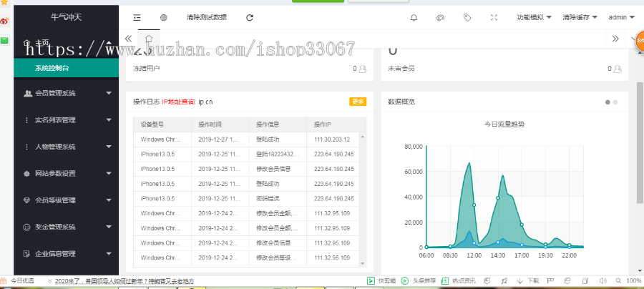Open notifications via the bell icon
644x289 pixels.
point(414,17)
